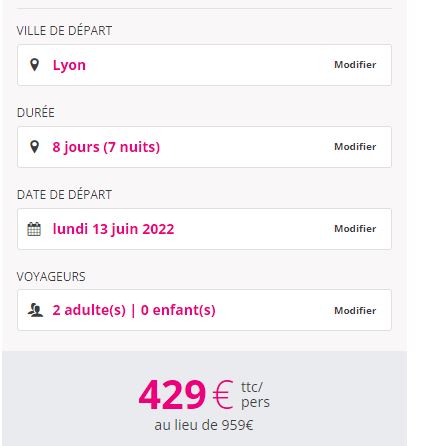430x446 pixels.
Task: Click the 429 price amount
Action: [172, 395]
